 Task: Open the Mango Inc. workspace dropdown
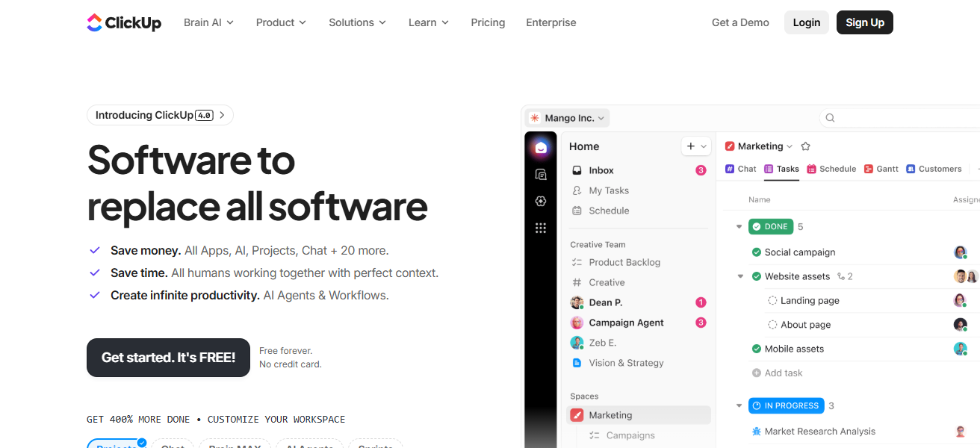point(568,118)
